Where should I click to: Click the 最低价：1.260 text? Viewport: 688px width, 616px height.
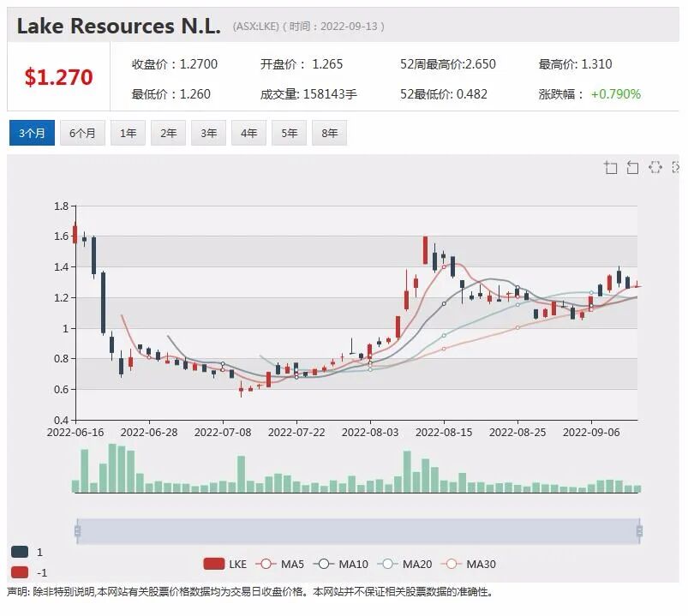[171, 94]
